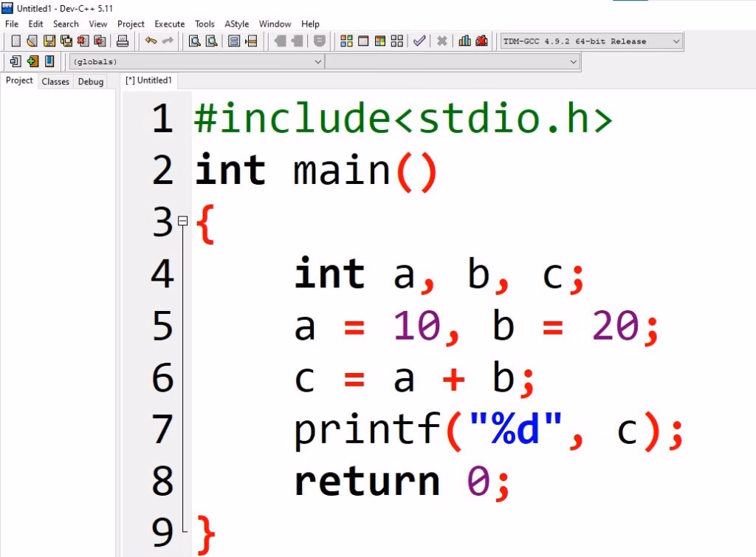Switch to the Project sidebar tab

tap(19, 81)
